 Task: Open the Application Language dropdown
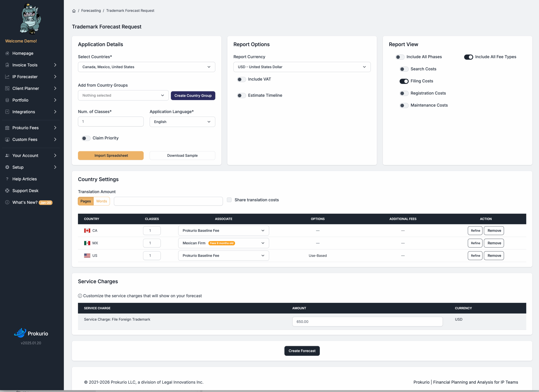(182, 122)
